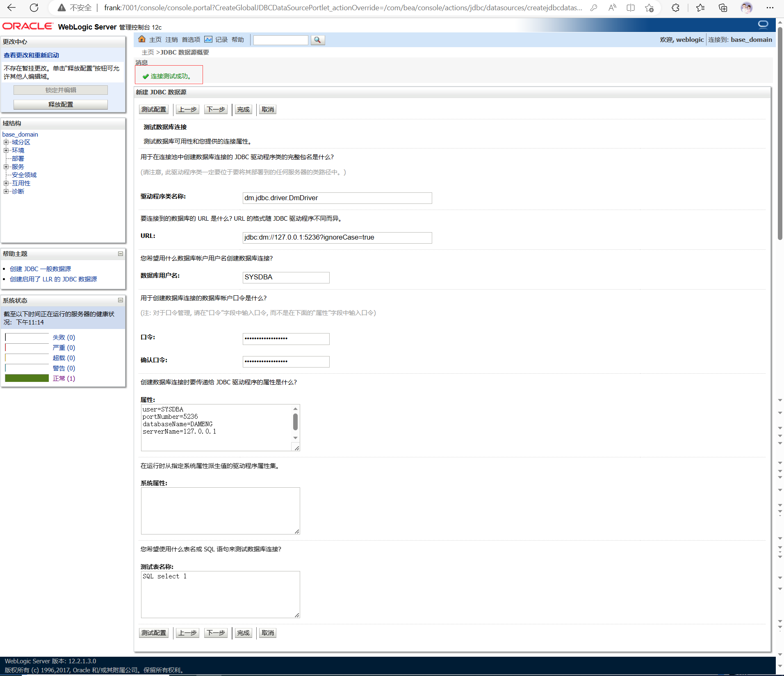Click top 完成 button
Viewport: 784px width, 676px height.
pos(244,110)
